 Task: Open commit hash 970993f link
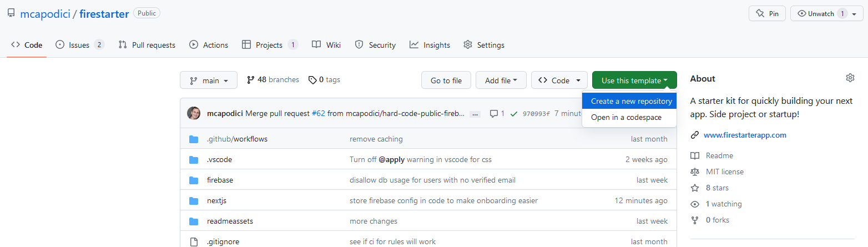click(536, 114)
